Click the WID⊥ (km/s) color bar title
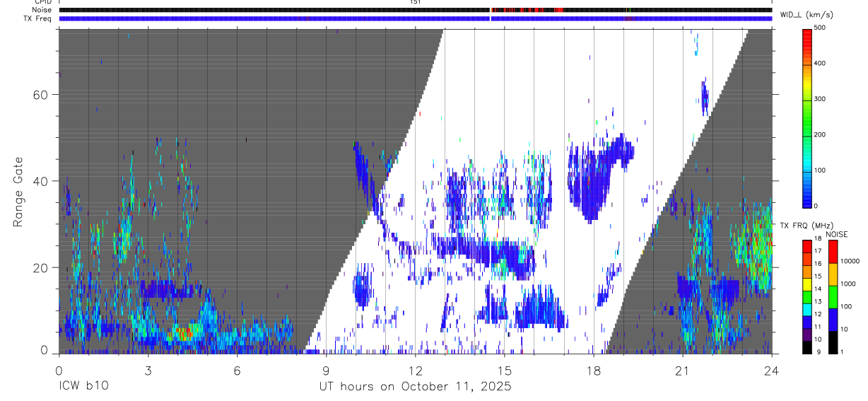Viewport: 868px width, 401px height. point(808,14)
